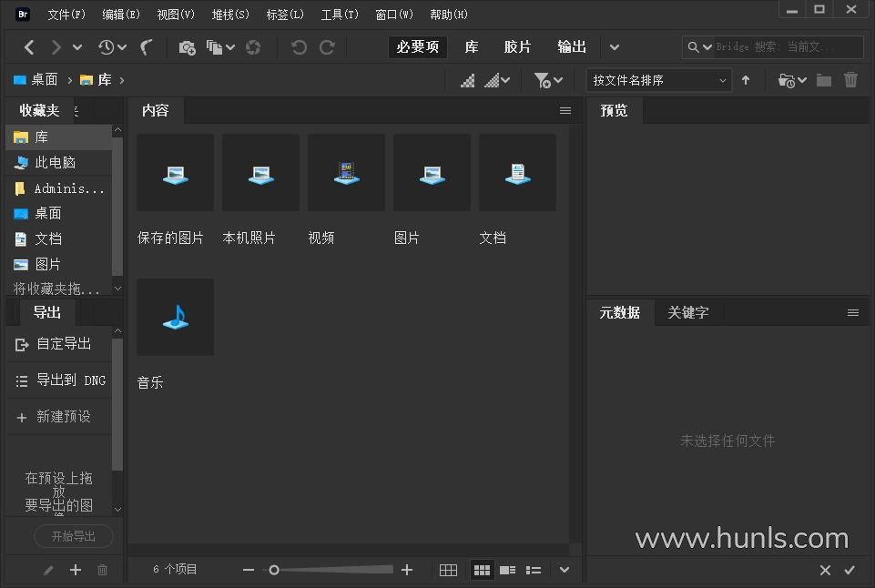Toggle the grid lock view button

tap(448, 570)
